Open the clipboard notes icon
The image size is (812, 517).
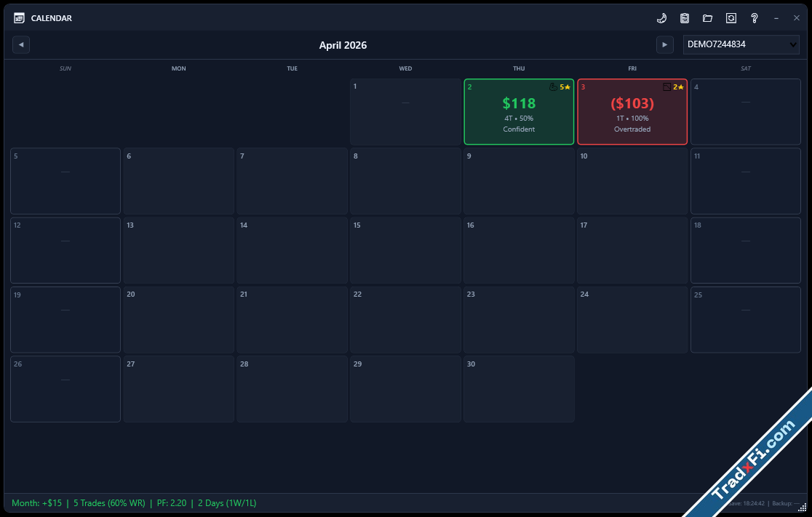tap(685, 18)
